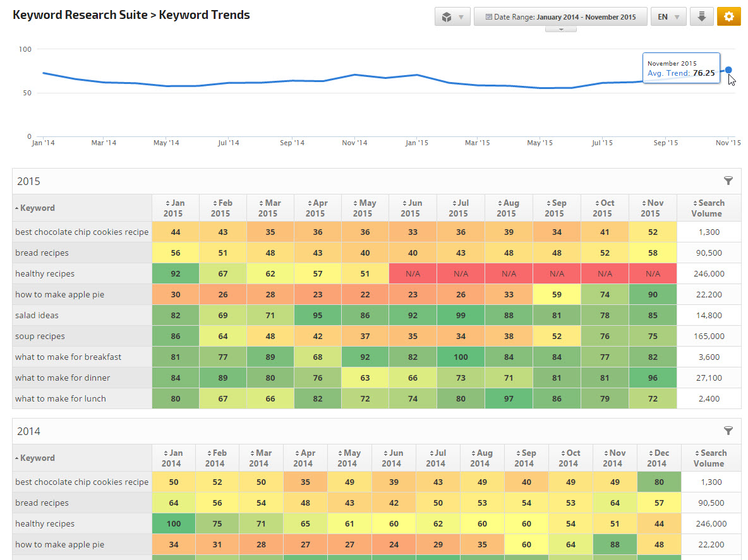Click the green 100 cell for breakfast in Jul 2015
The width and height of the screenshot is (748, 560).
[x=461, y=357]
